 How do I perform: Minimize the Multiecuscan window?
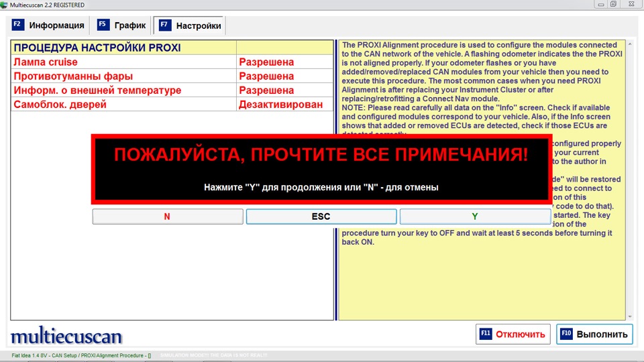click(x=601, y=4)
